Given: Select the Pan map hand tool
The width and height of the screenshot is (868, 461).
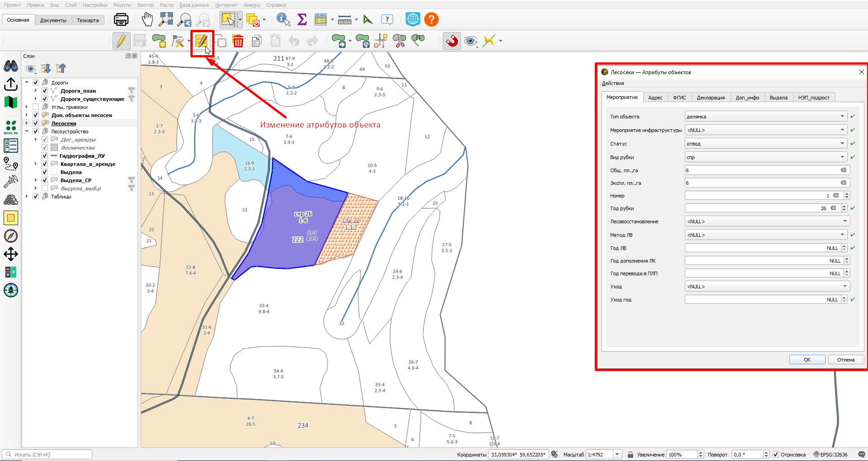Looking at the screenshot, I should (x=147, y=19).
